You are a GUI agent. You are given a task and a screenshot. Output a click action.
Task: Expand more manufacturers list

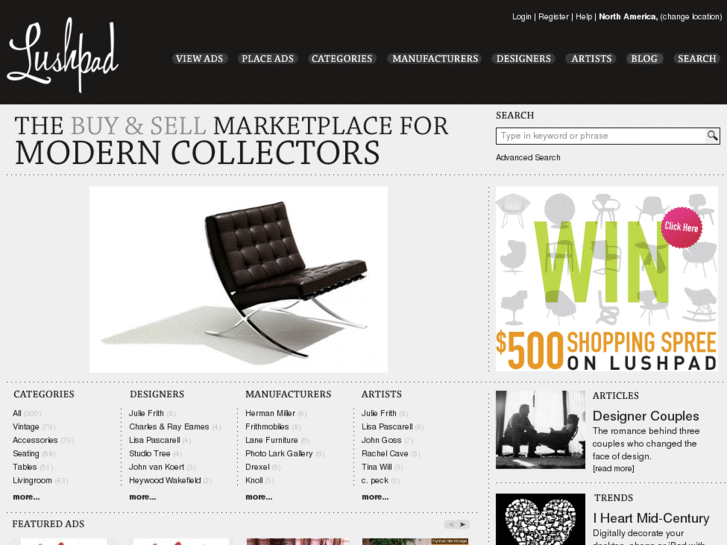point(259,497)
